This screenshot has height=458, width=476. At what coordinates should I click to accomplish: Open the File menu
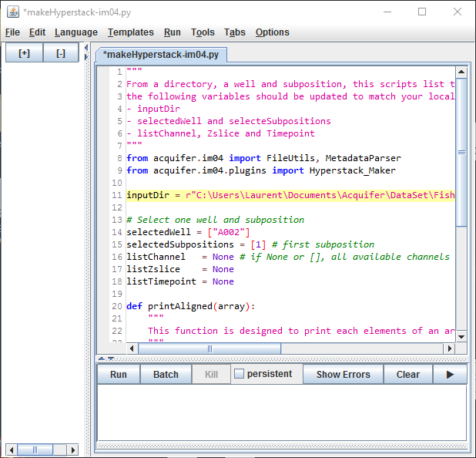click(x=12, y=32)
